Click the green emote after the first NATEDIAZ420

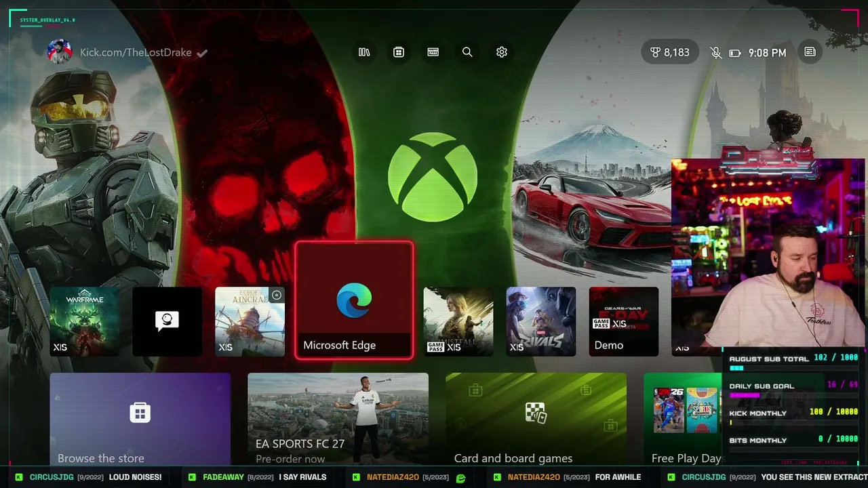pyautogui.click(x=461, y=478)
